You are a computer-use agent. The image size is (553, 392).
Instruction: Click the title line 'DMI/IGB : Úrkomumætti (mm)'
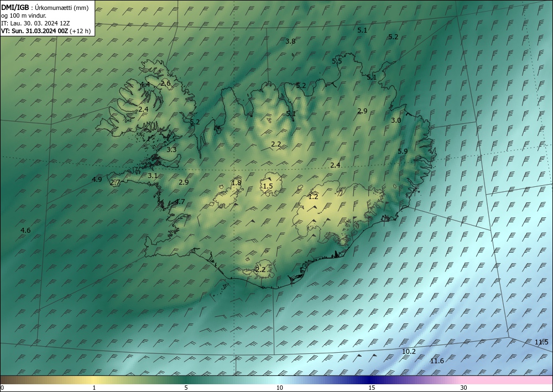coord(45,8)
